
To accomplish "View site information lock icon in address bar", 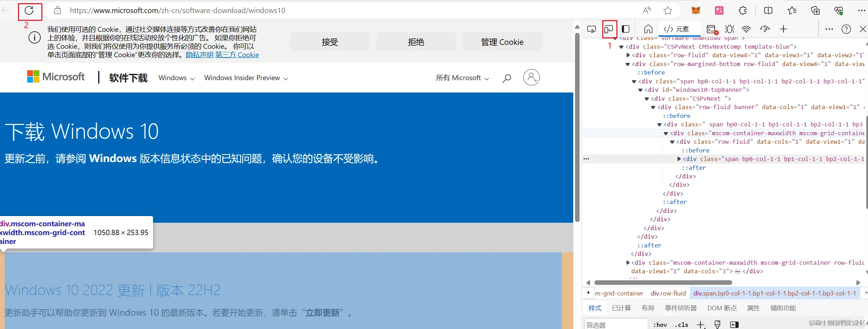I will (x=58, y=11).
